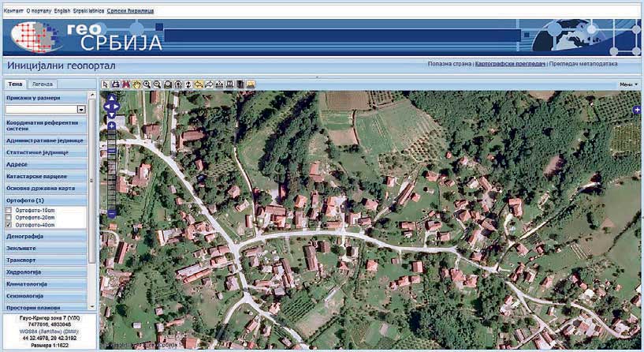Go to Полазна страна

[x=449, y=64]
